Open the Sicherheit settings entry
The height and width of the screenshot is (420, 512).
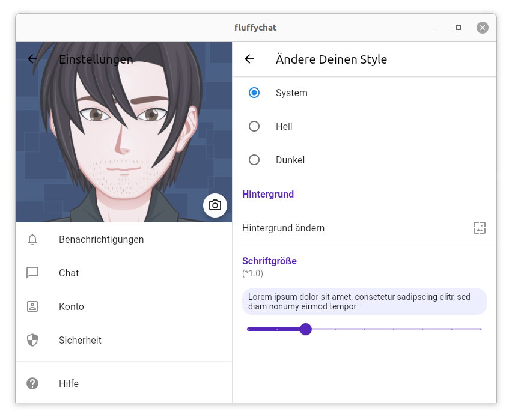coord(80,340)
